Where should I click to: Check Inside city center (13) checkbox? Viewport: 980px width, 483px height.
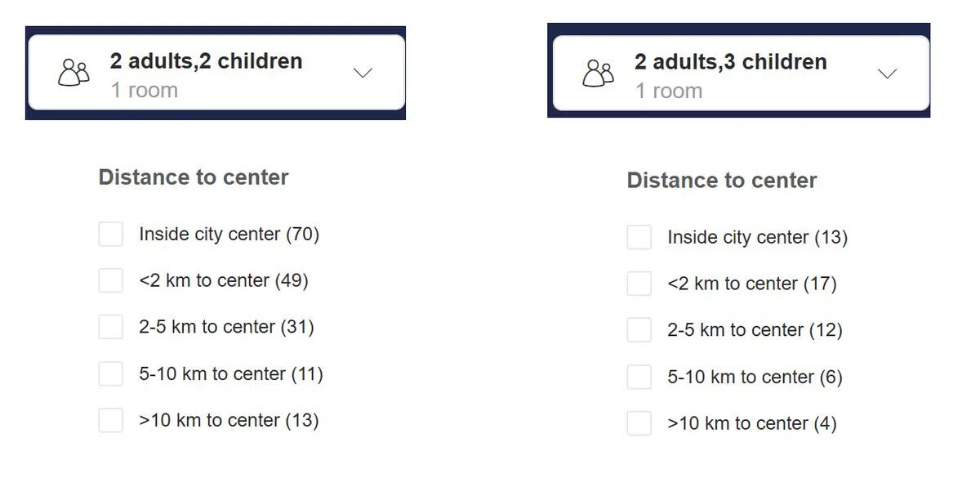pos(639,238)
